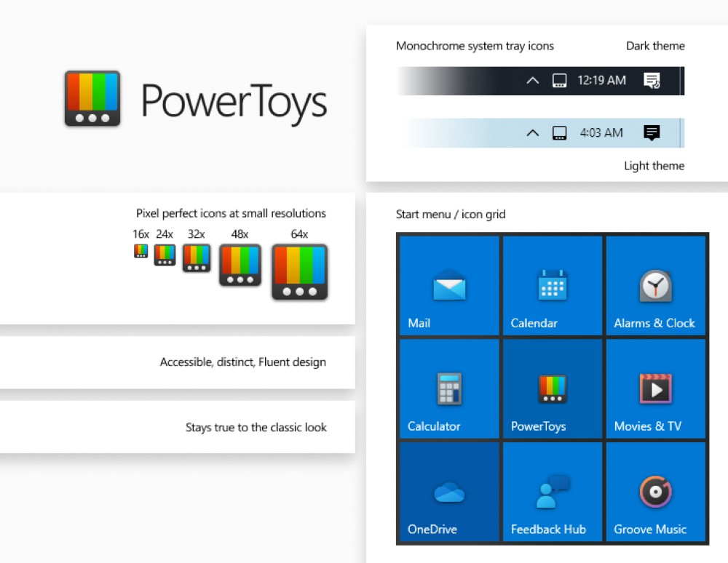Open notification center in light taskbar
This screenshot has width=728, height=563.
pyautogui.click(x=652, y=133)
